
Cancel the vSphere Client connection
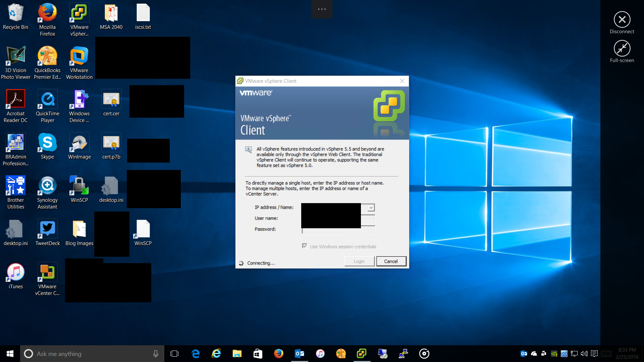391,261
